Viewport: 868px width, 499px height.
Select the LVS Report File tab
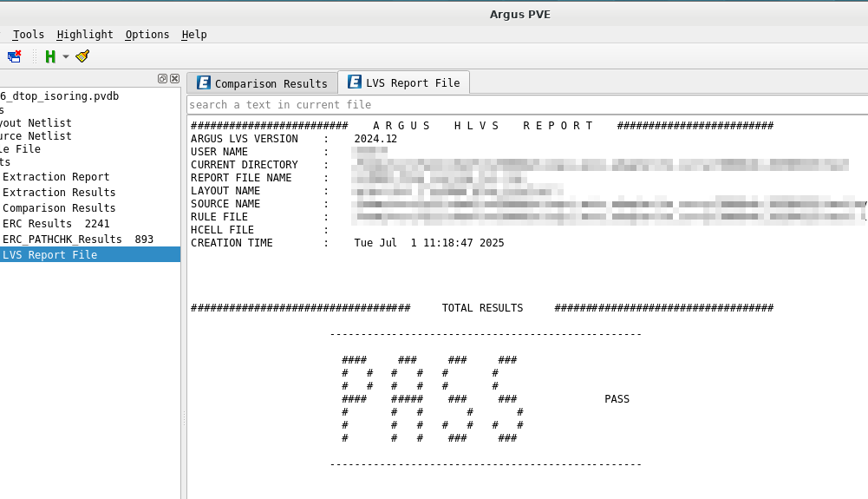click(x=403, y=82)
